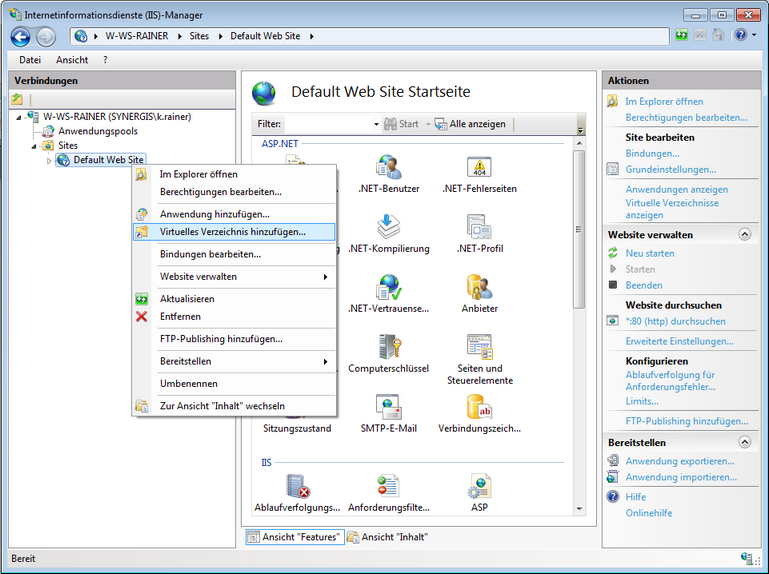Click the feature list vertical scrollbar thumb
The width and height of the screenshot is (769, 574).
579,229
